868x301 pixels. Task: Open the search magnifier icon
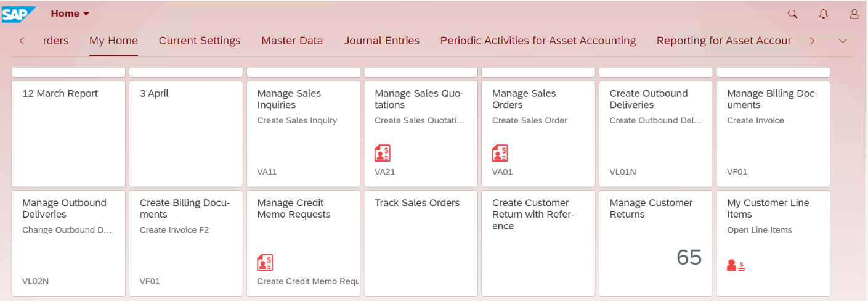point(793,14)
